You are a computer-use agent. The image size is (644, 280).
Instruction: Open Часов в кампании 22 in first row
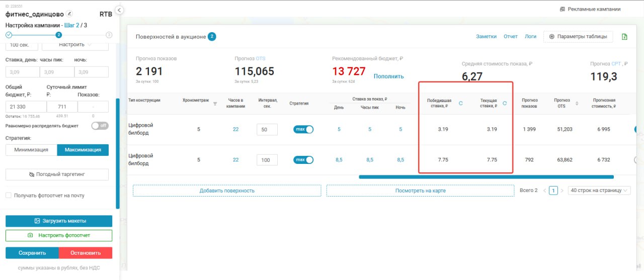(x=235, y=129)
